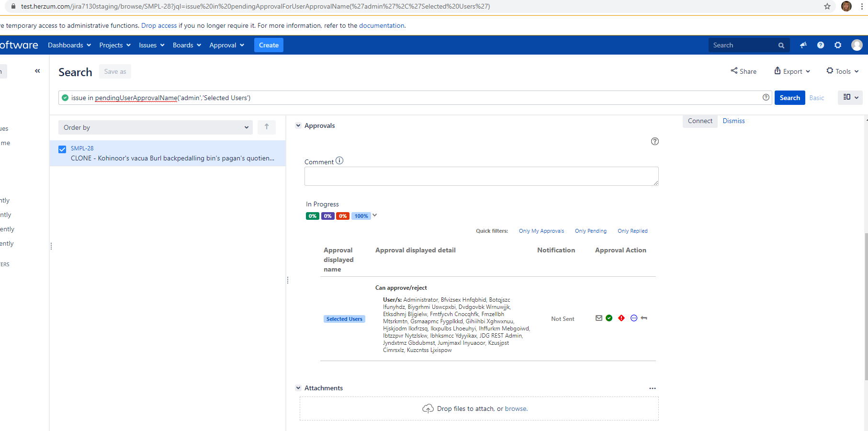Screen dimensions: 868x431
Task: Click the Jira settings gear icon
Action: click(x=838, y=45)
